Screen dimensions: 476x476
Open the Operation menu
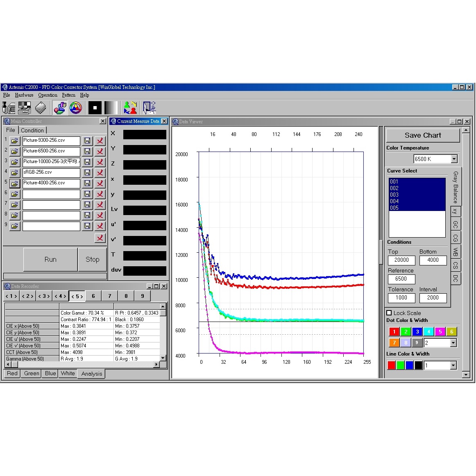48,95
